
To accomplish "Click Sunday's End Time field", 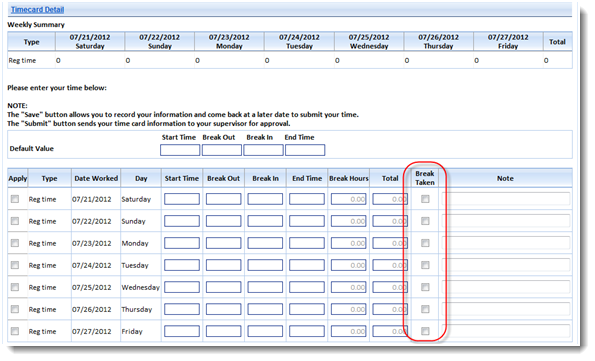I will [307, 221].
